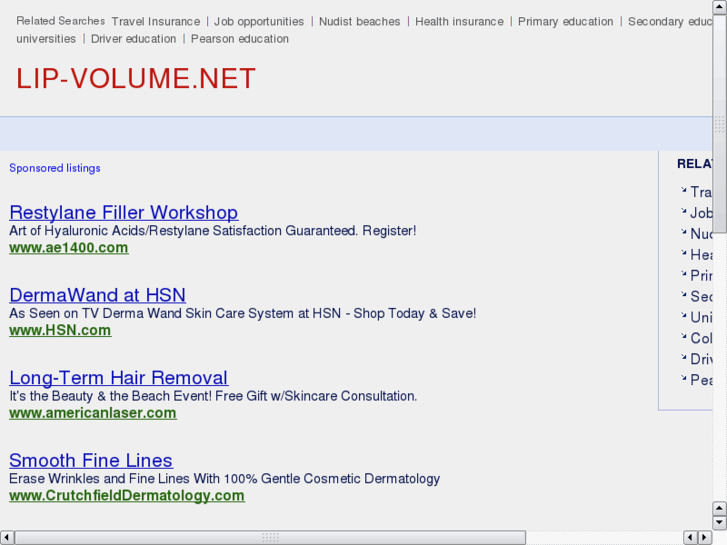
Task: Click the secondary left arrow near scrollbar right end
Action: (x=690, y=537)
